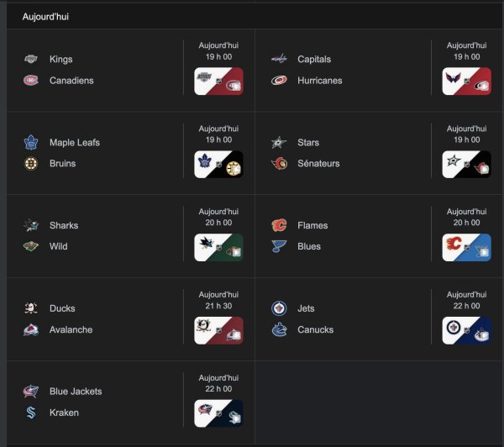The height and width of the screenshot is (447, 504).
Task: Click the Ducks team name
Action: pos(62,308)
